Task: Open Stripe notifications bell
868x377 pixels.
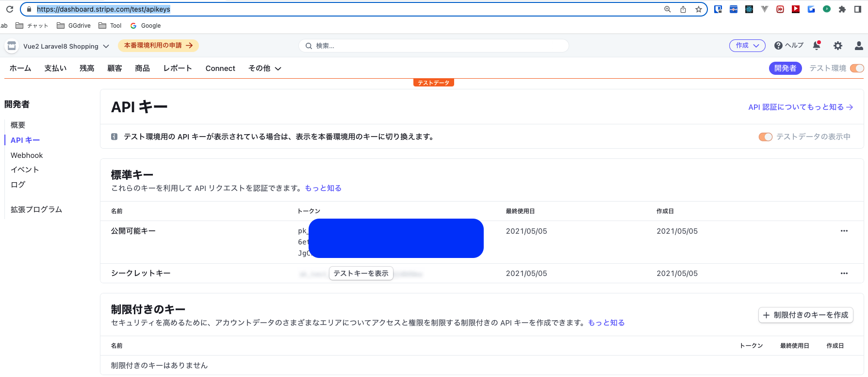Action: 817,45
